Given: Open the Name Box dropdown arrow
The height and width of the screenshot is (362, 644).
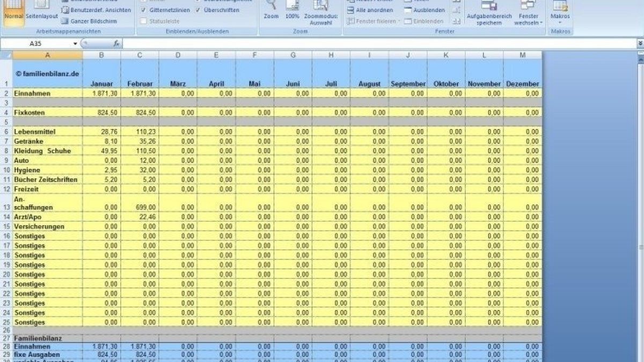Looking at the screenshot, I should pyautogui.click(x=75, y=43).
